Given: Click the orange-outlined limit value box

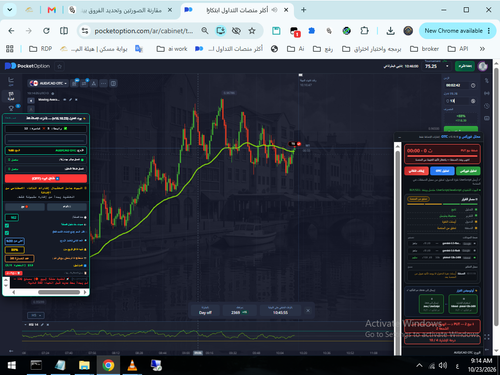Looking at the screenshot, I should (19, 258).
